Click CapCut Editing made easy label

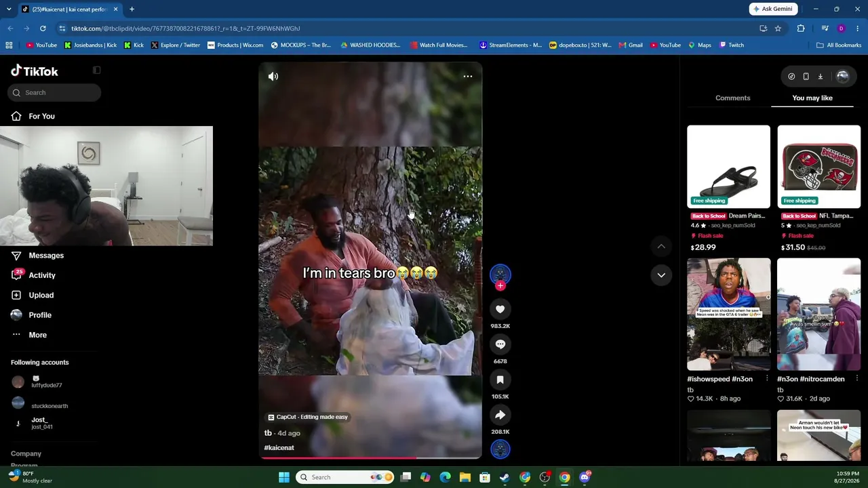pyautogui.click(x=307, y=417)
